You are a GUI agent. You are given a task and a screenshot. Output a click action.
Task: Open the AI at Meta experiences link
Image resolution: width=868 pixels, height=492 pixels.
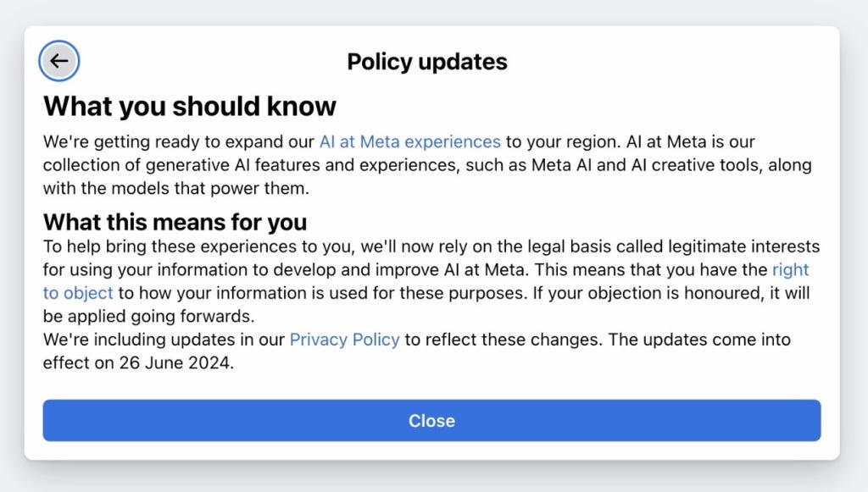(409, 141)
